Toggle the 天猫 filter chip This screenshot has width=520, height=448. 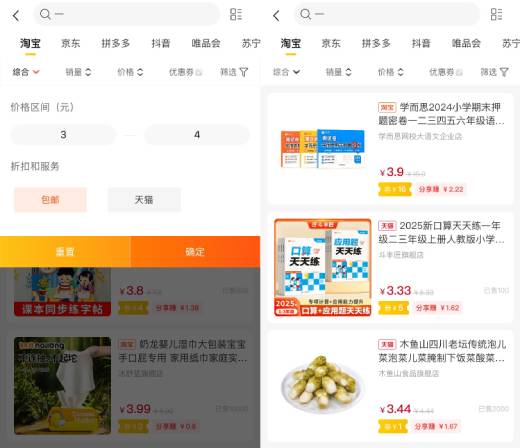(x=144, y=200)
